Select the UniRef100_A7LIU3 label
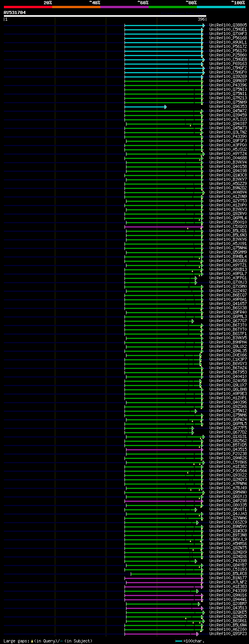The width and height of the screenshot is (249, 644). (228, 119)
